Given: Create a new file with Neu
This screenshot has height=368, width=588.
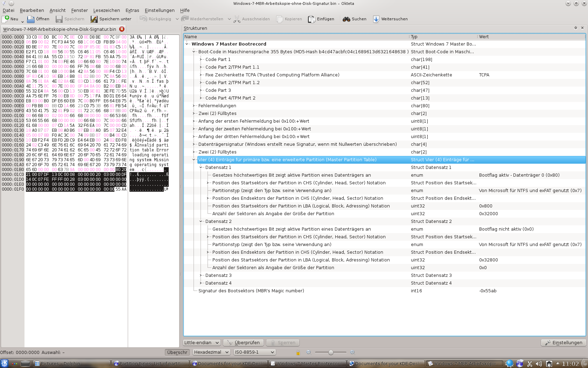Looking at the screenshot, I should [10, 19].
